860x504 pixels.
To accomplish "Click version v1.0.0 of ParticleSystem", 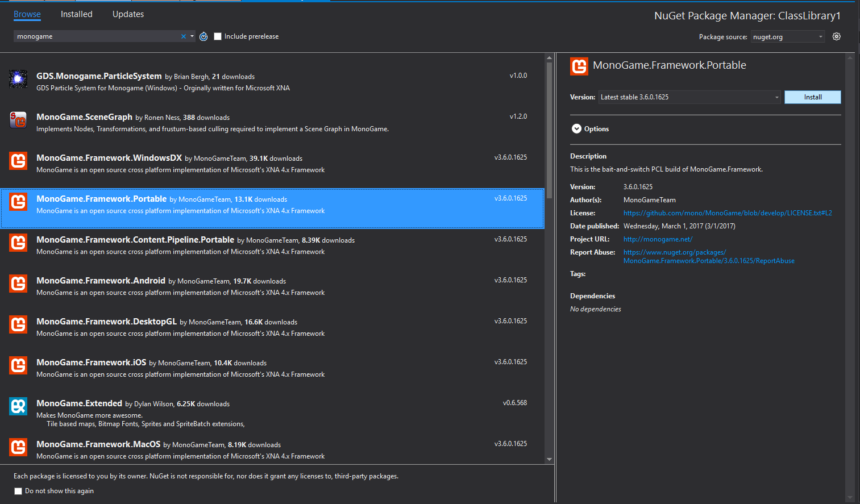I will click(x=518, y=76).
